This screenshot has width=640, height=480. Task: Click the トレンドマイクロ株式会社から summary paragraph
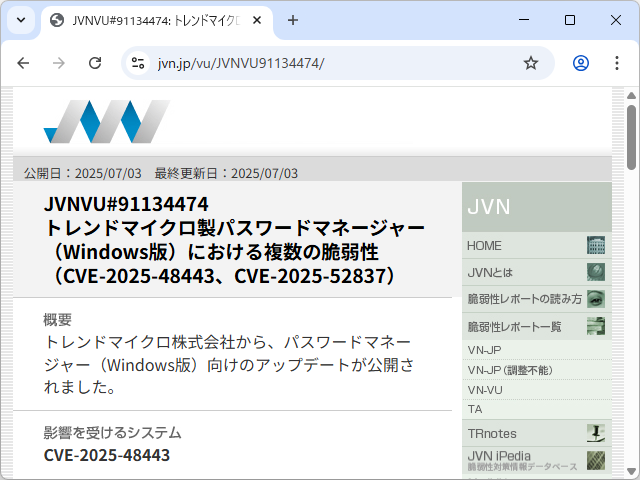pos(229,364)
